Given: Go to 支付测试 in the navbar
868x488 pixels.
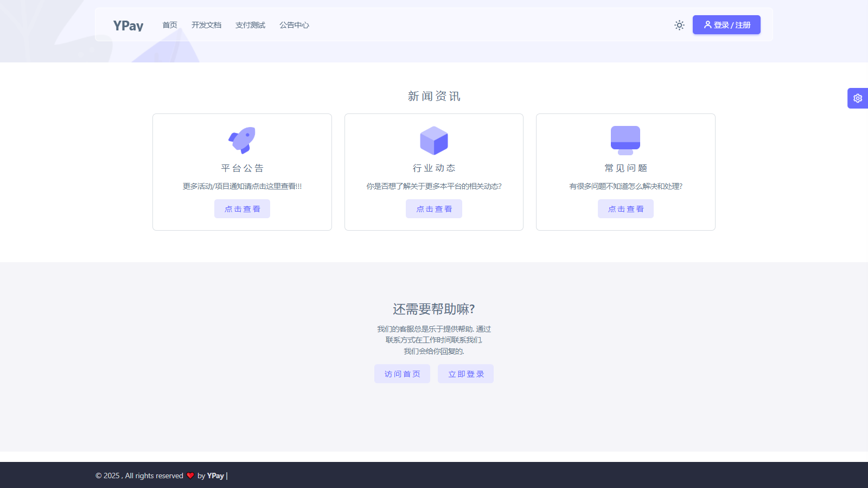Looking at the screenshot, I should click(x=250, y=25).
